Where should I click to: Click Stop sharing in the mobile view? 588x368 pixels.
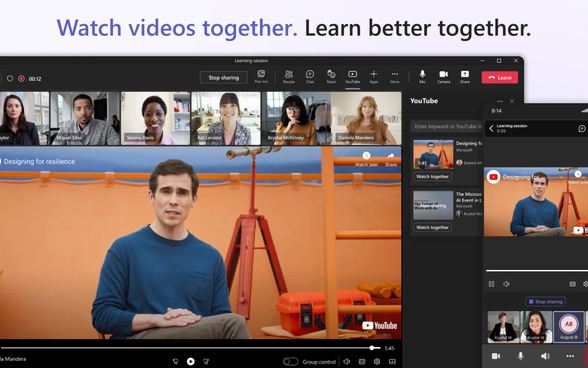tap(546, 302)
